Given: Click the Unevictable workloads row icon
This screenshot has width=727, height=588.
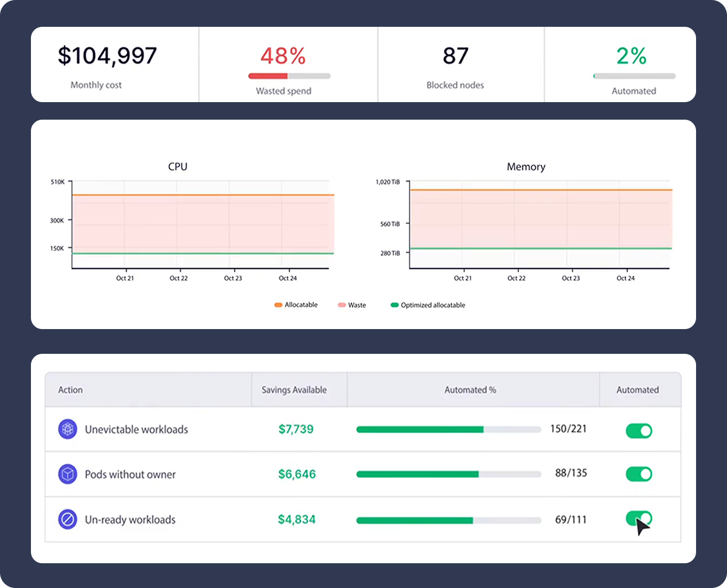Looking at the screenshot, I should point(68,429).
